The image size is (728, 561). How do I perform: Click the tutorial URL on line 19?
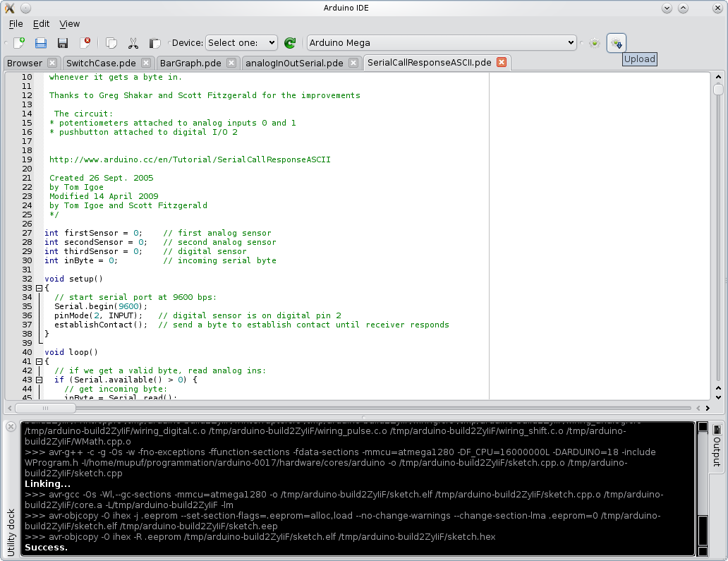tap(190, 159)
